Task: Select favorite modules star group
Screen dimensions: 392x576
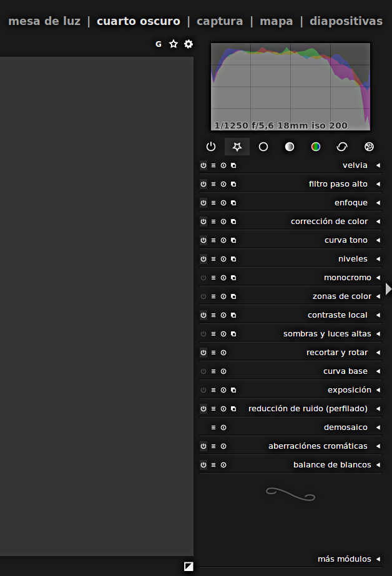Action: (x=237, y=147)
